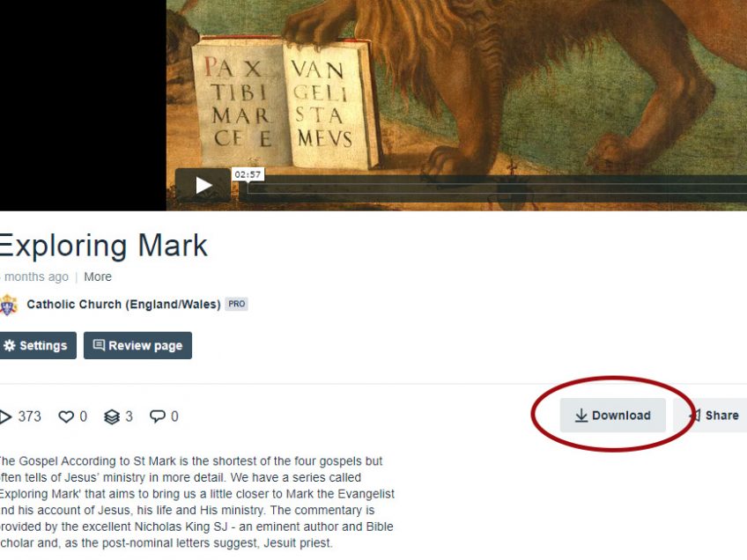Image resolution: width=747 pixels, height=560 pixels.
Task: Open comments via speech bubble icon
Action: point(157,416)
